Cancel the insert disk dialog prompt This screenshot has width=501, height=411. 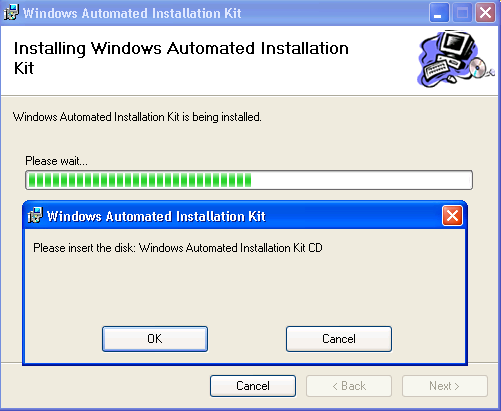339,339
